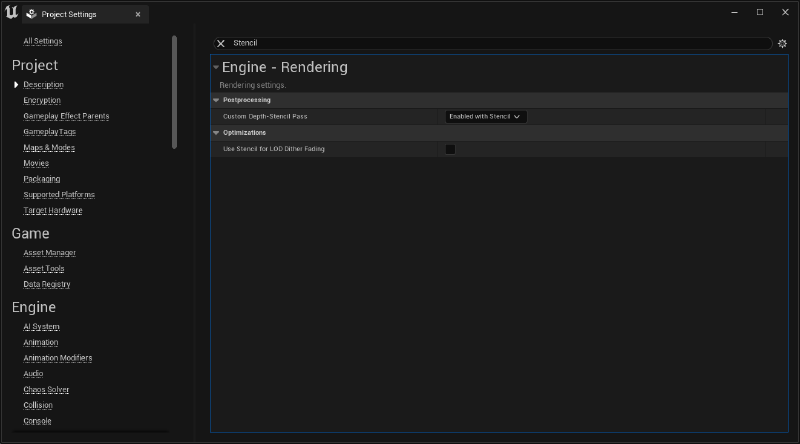Click the sidebar vertical scrollbar
This screenshot has height=444, width=800.
[x=174, y=92]
